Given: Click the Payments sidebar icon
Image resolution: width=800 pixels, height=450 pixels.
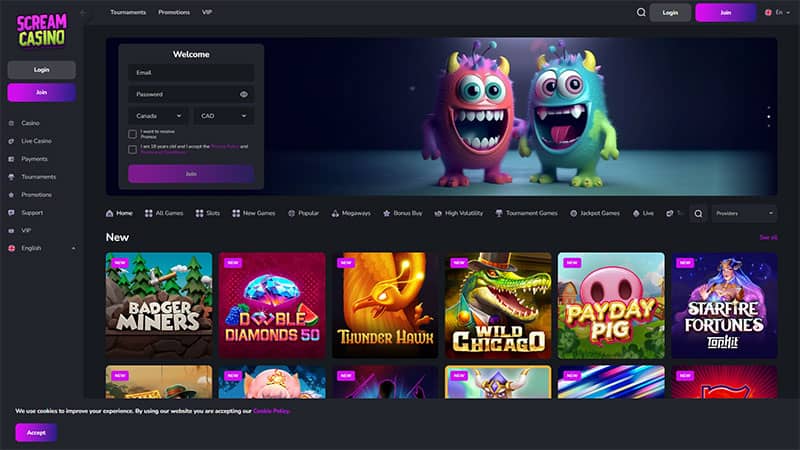Looking at the screenshot, I should point(11,159).
